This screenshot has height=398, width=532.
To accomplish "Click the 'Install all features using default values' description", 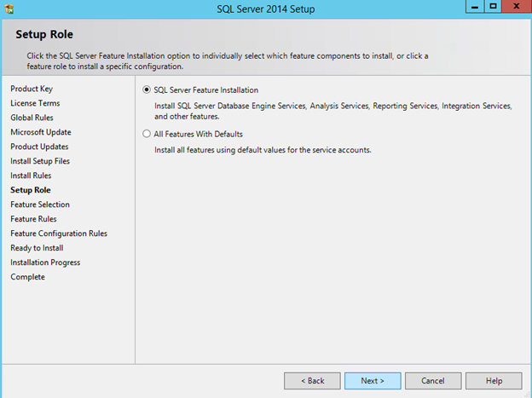I will pos(263,150).
